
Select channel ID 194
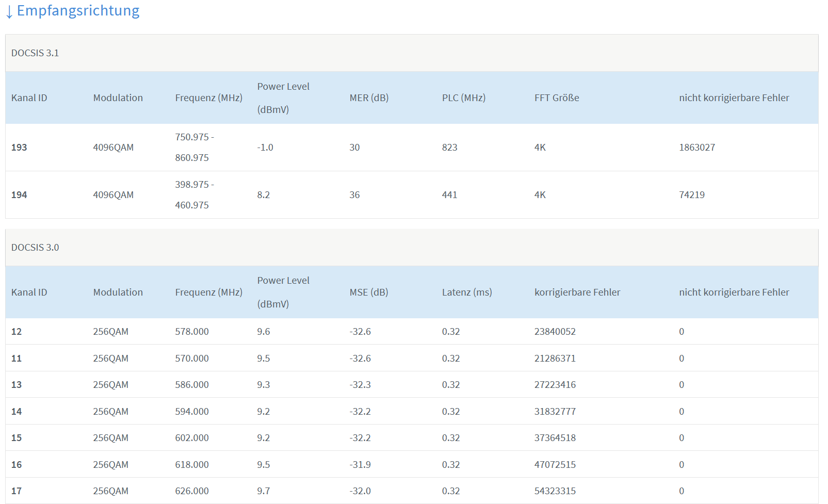pyautogui.click(x=19, y=195)
